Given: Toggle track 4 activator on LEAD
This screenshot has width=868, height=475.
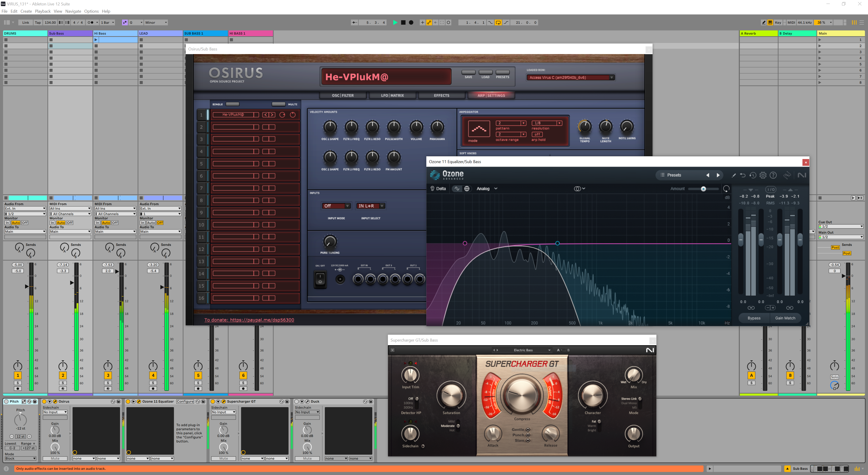Looking at the screenshot, I should [x=153, y=375].
